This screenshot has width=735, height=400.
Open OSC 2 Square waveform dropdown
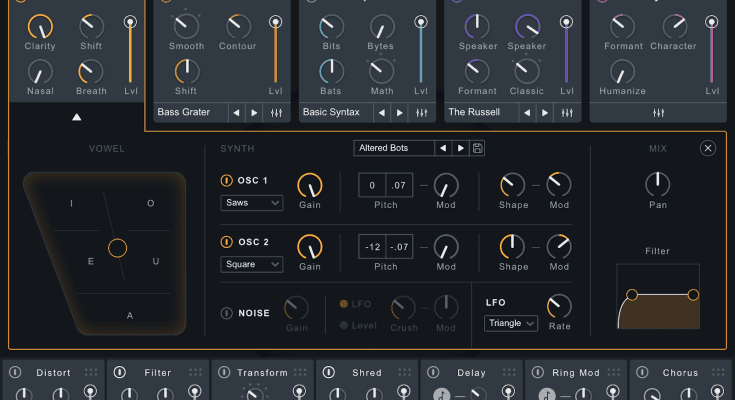251,265
